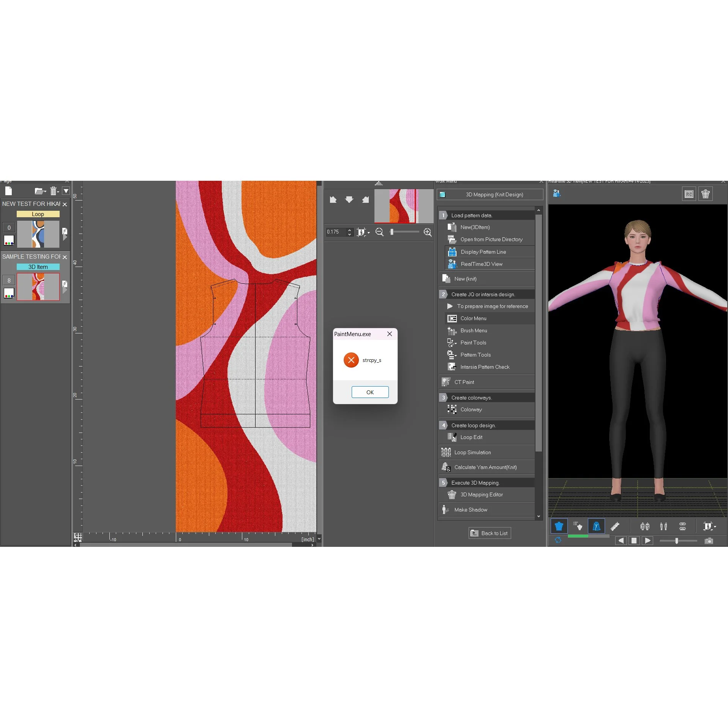Click the yellow Loop label
Viewport: 728px width, 728px height.
click(38, 214)
